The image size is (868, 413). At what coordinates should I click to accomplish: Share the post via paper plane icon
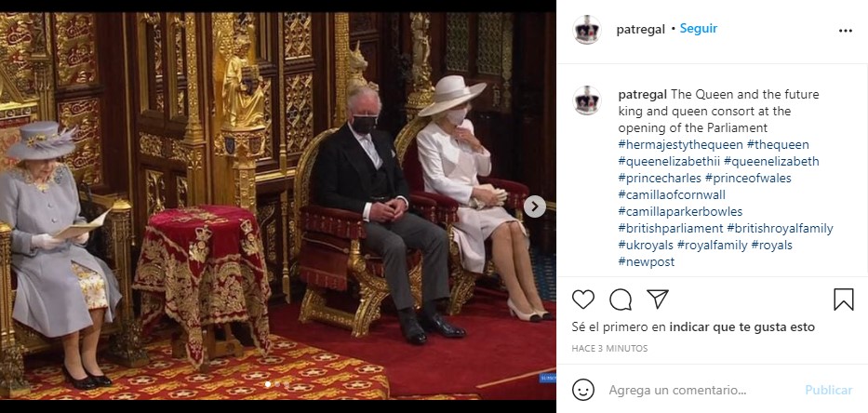(658, 300)
